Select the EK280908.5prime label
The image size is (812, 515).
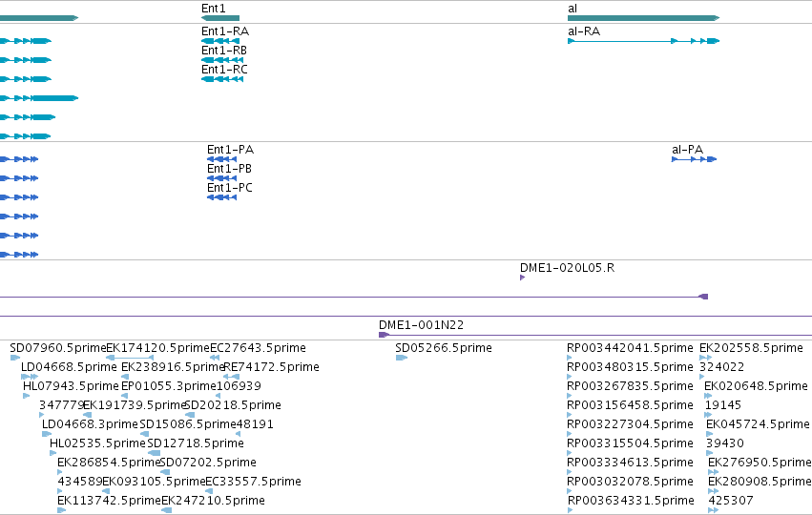[x=760, y=482]
